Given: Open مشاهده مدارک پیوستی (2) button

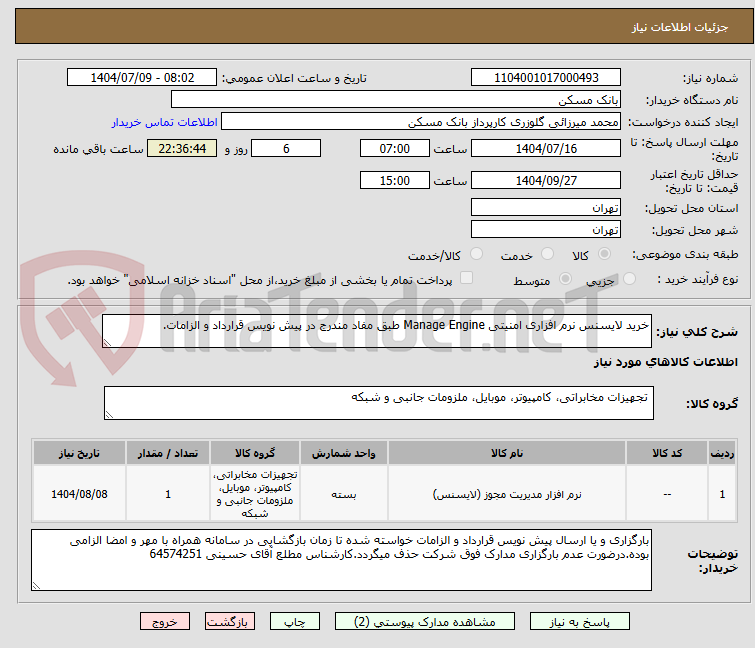Looking at the screenshot, I should (x=425, y=622).
